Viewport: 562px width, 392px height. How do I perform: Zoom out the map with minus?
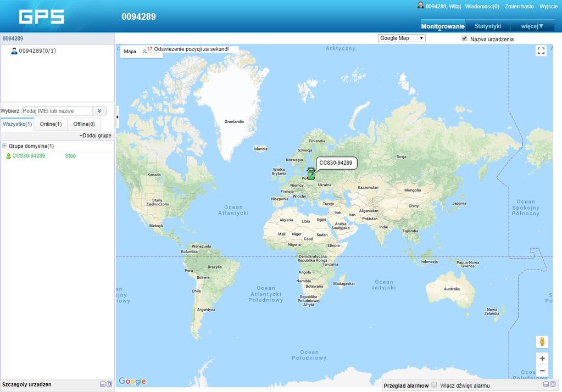[x=542, y=371]
